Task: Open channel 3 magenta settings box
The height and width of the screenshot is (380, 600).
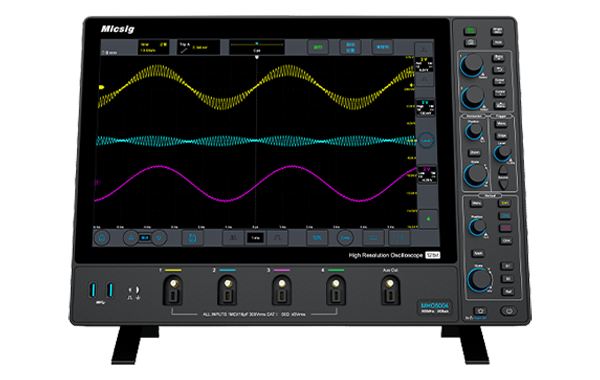Action: pos(426,175)
